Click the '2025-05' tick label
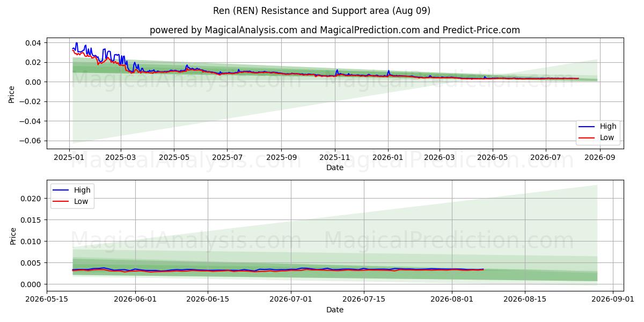Viewport: 644px width, 322px height. (x=174, y=158)
